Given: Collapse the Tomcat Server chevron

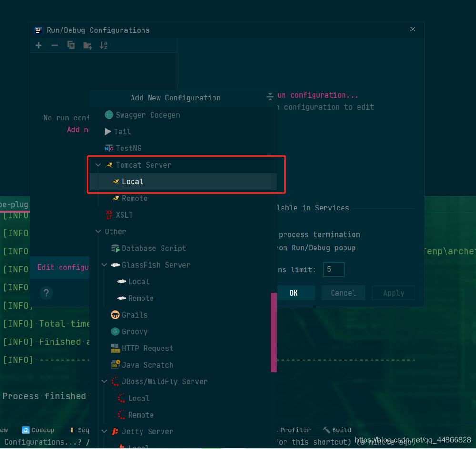Looking at the screenshot, I should pos(98,165).
